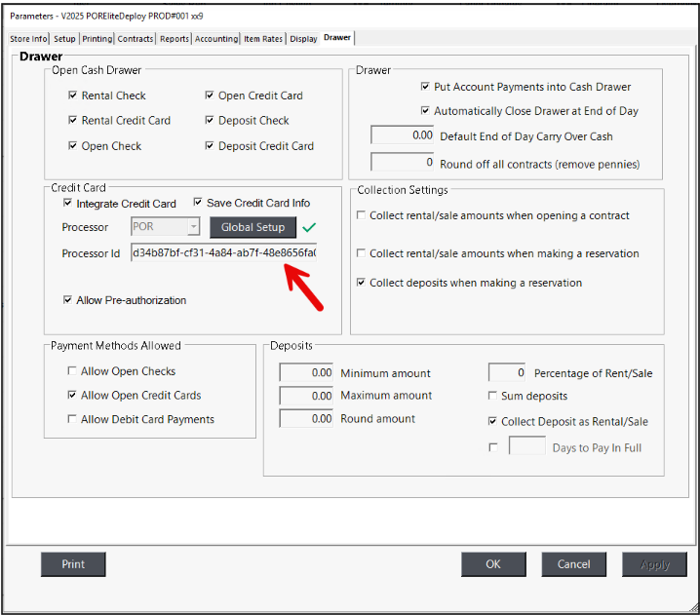
Task: Toggle Allow Pre-authorization checkbox
Action: (x=68, y=300)
